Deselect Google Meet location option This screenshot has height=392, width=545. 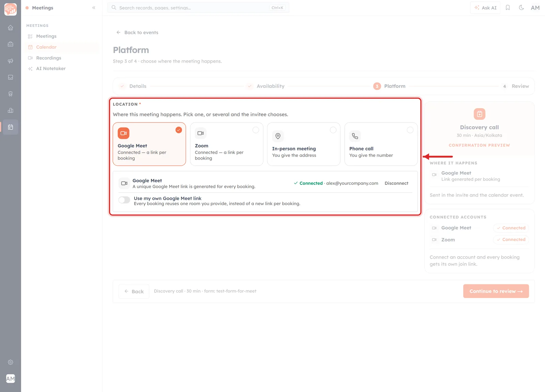[x=178, y=130]
